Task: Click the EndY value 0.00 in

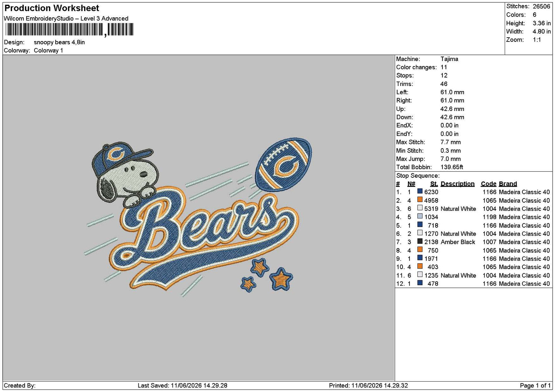Action: 449,134
